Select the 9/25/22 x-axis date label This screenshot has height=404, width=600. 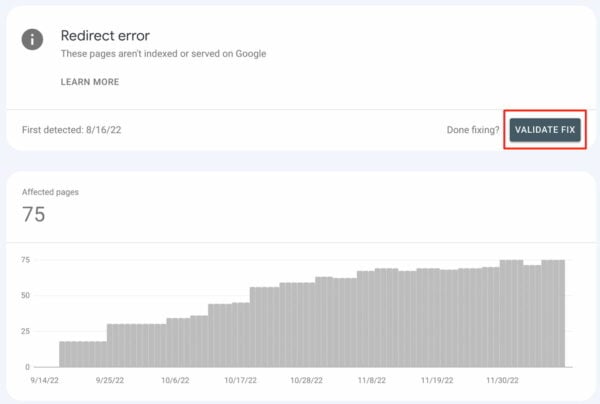coord(112,381)
